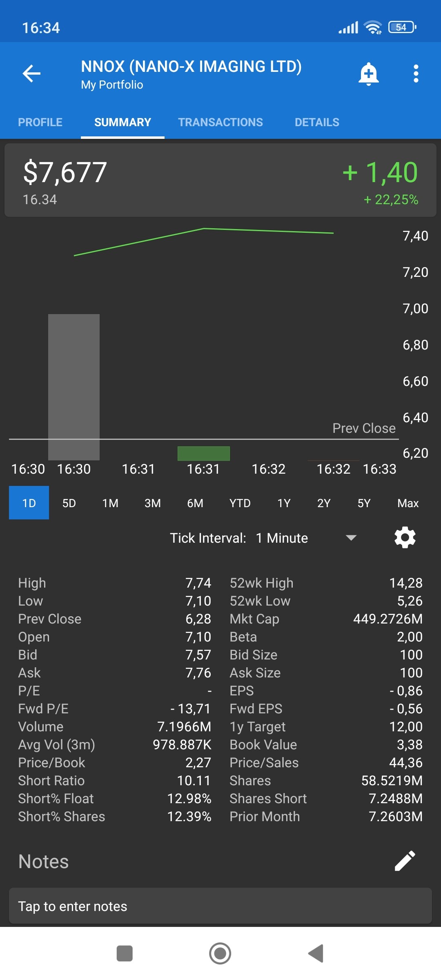Choose the 1Y chart range
Image resolution: width=441 pixels, height=980 pixels.
[x=284, y=503]
